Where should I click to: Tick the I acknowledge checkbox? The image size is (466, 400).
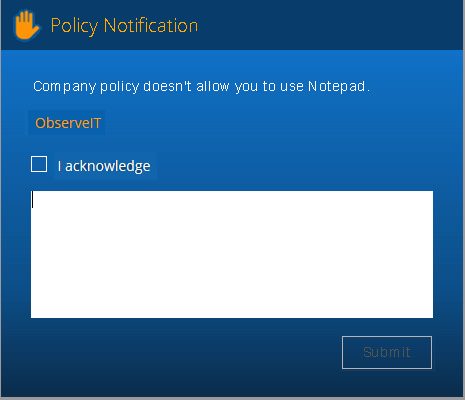point(39,164)
